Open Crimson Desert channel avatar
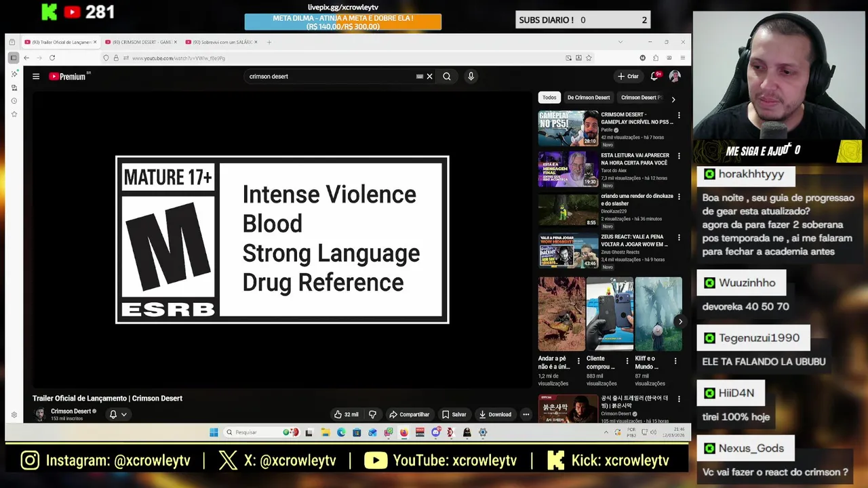This screenshot has height=488, width=868. coord(40,414)
